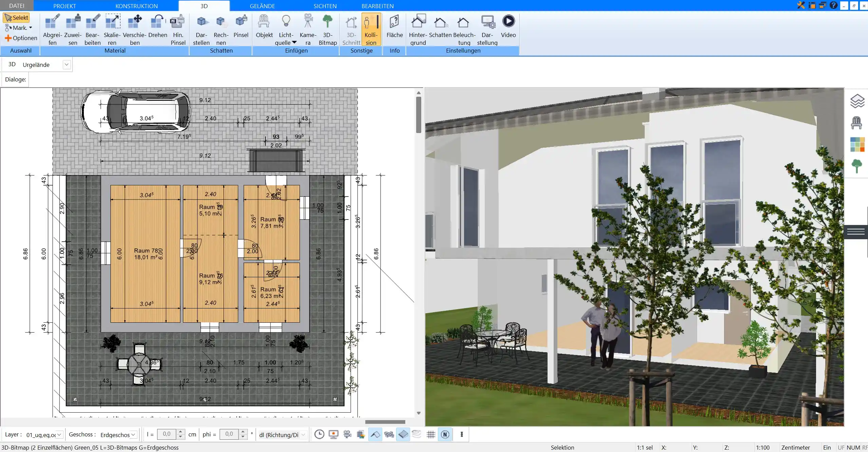
Task: Toggle the expand handle on right sidebar
Action: pos(856,232)
